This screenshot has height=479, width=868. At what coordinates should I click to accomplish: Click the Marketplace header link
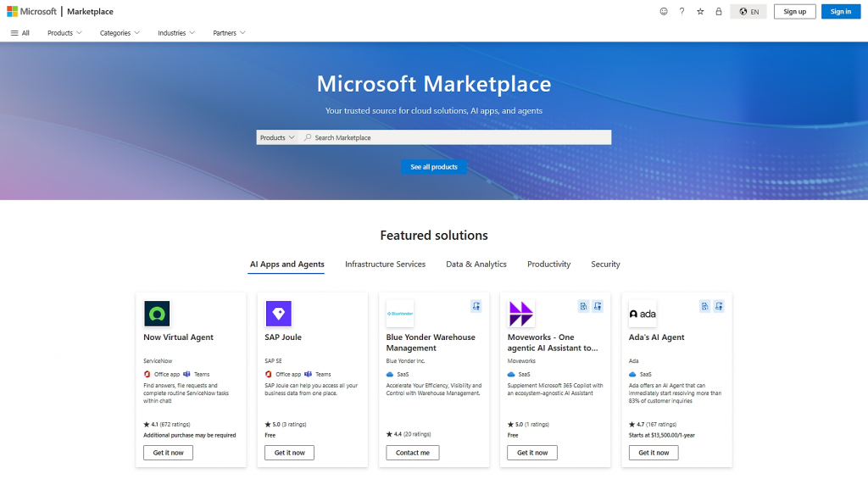coord(90,11)
